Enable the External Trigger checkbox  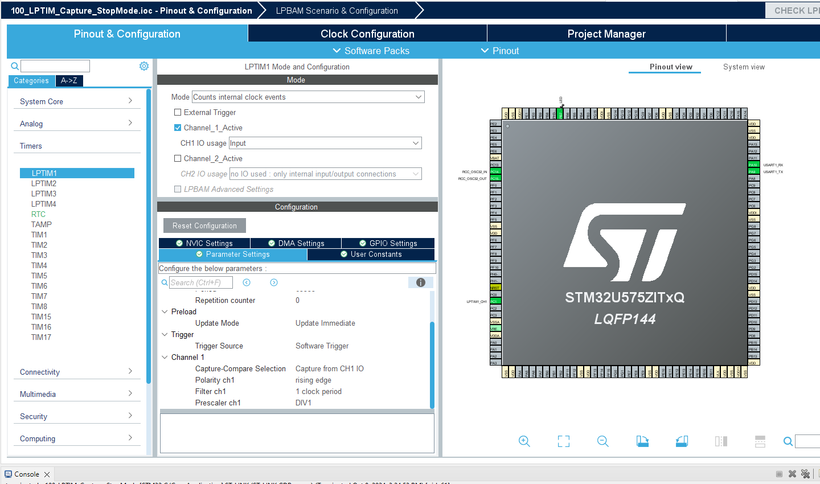coord(177,112)
